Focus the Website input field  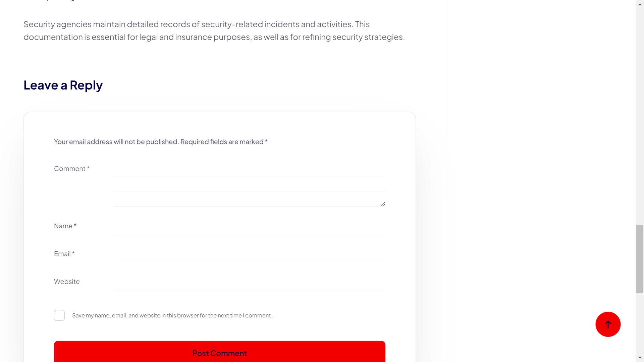[250, 282]
